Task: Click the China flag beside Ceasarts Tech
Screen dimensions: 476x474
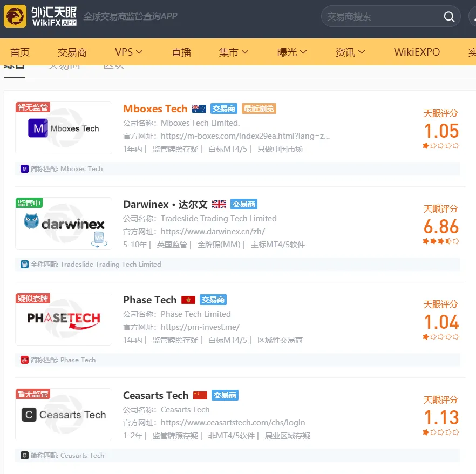Action: coord(200,396)
